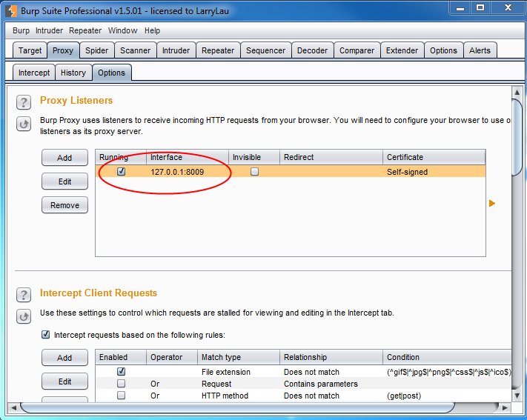
Task: Switch to the Target tab
Action: 30,50
